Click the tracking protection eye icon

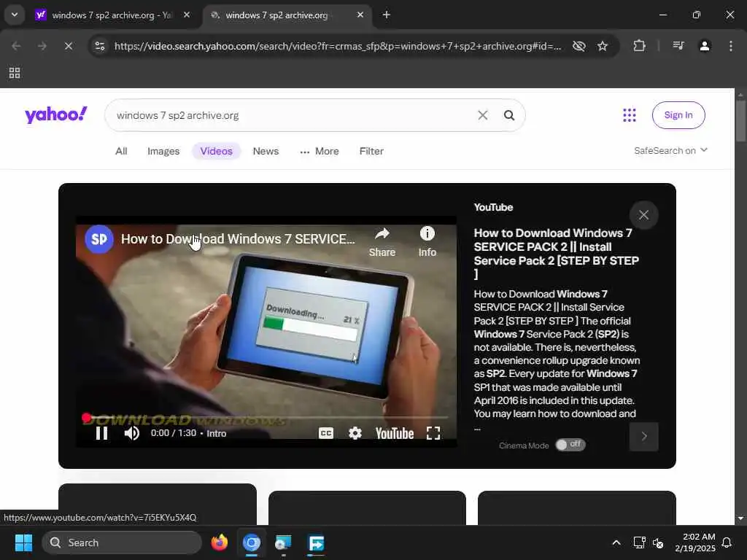(578, 46)
